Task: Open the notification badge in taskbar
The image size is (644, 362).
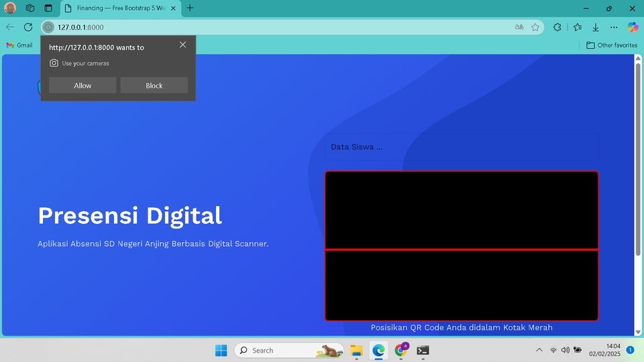Action: 631,350
